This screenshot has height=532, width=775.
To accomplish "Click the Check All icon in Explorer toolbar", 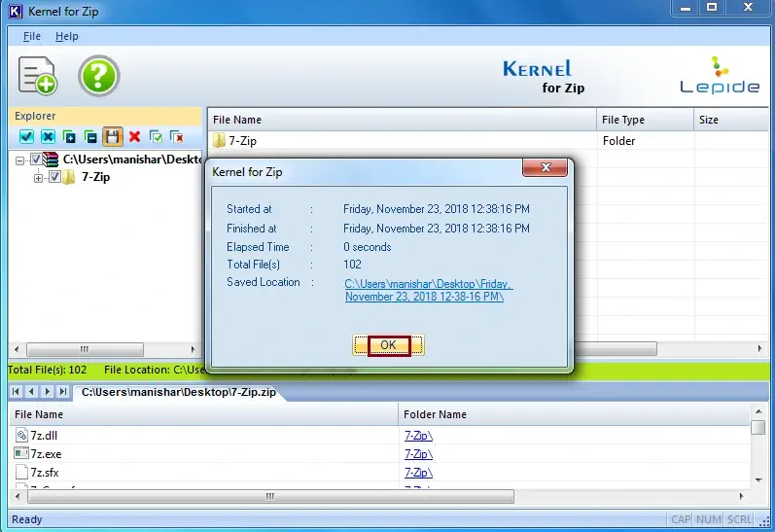I will (x=26, y=136).
